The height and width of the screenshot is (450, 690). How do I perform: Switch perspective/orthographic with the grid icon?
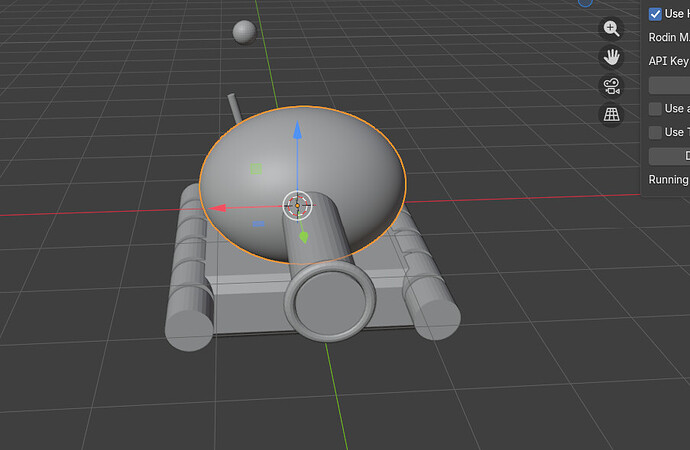coord(611,114)
